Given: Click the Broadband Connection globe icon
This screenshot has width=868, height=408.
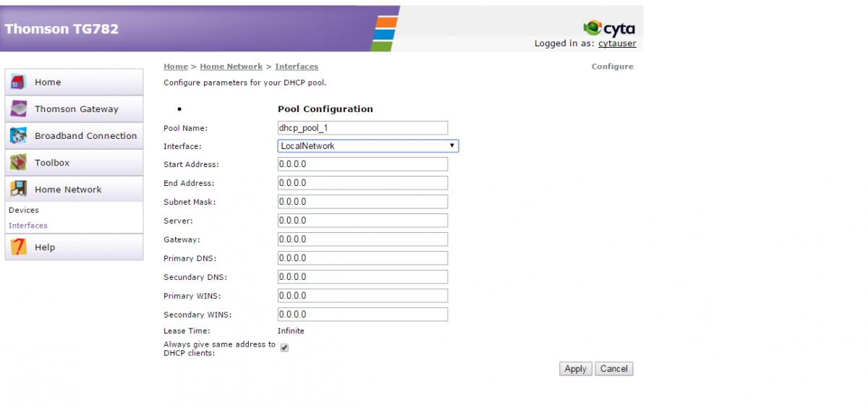Looking at the screenshot, I should pos(18,136).
